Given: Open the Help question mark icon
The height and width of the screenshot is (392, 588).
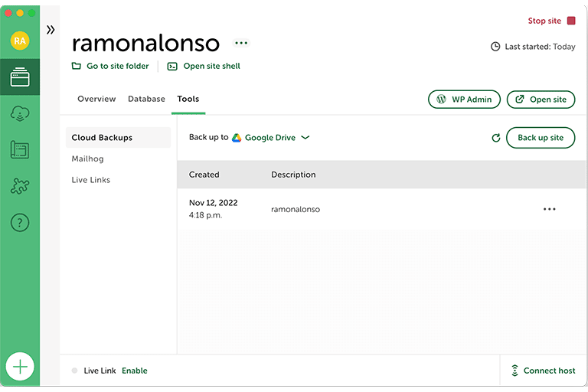Looking at the screenshot, I should coord(20,223).
